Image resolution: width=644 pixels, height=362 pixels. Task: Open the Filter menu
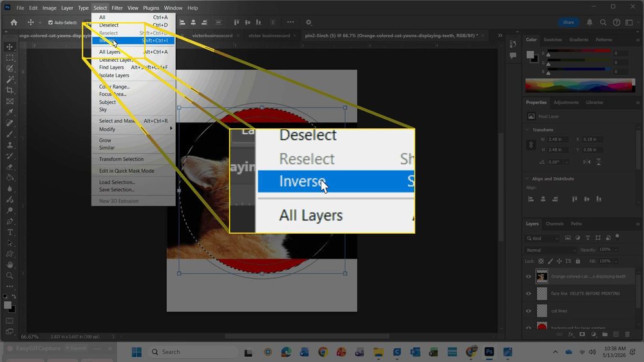pos(117,8)
